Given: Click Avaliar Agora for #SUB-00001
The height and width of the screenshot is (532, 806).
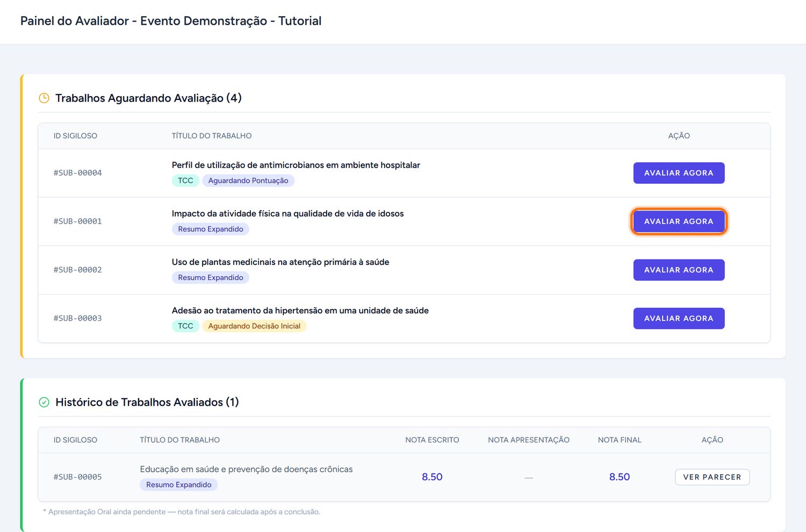Looking at the screenshot, I should (x=679, y=221).
